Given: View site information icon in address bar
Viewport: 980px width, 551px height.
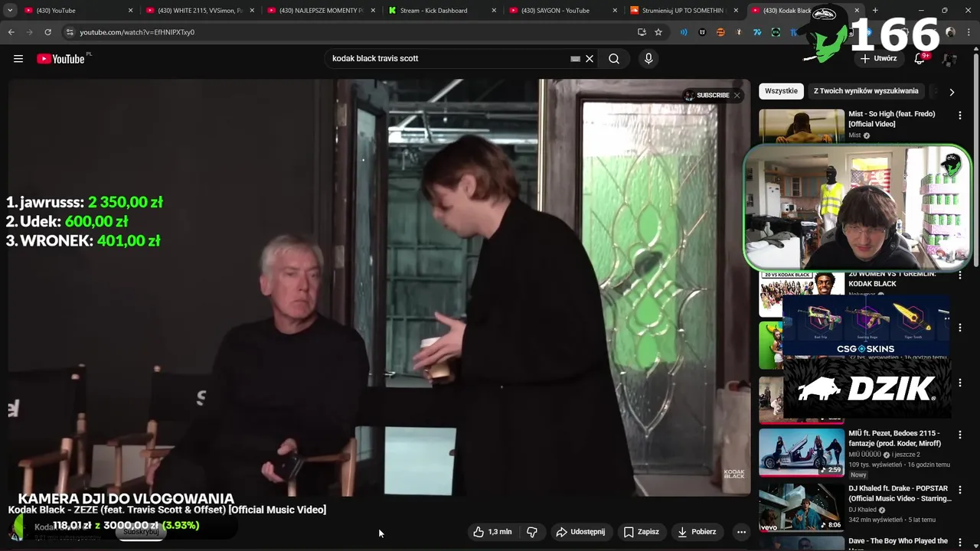Looking at the screenshot, I should click(70, 32).
